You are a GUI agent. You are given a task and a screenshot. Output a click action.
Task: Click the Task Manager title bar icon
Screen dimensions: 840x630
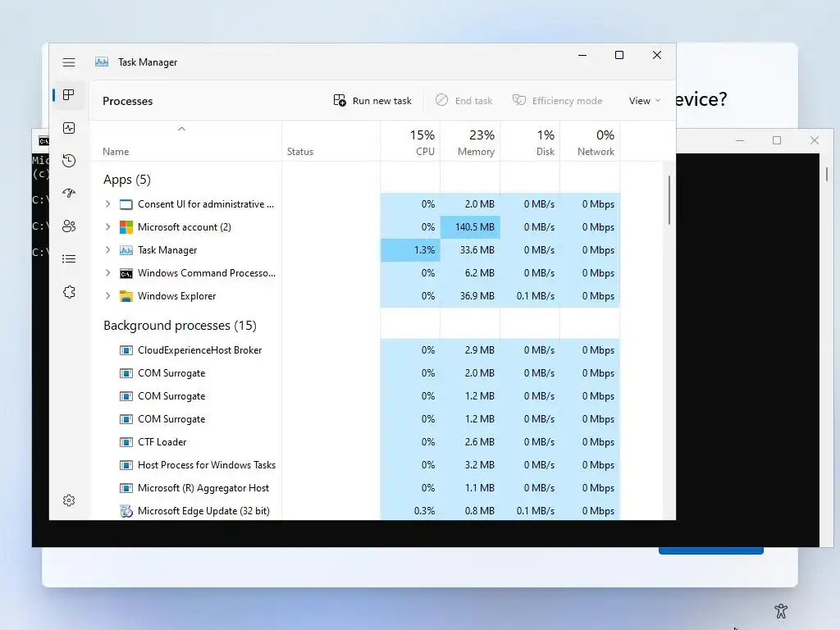pyautogui.click(x=102, y=62)
